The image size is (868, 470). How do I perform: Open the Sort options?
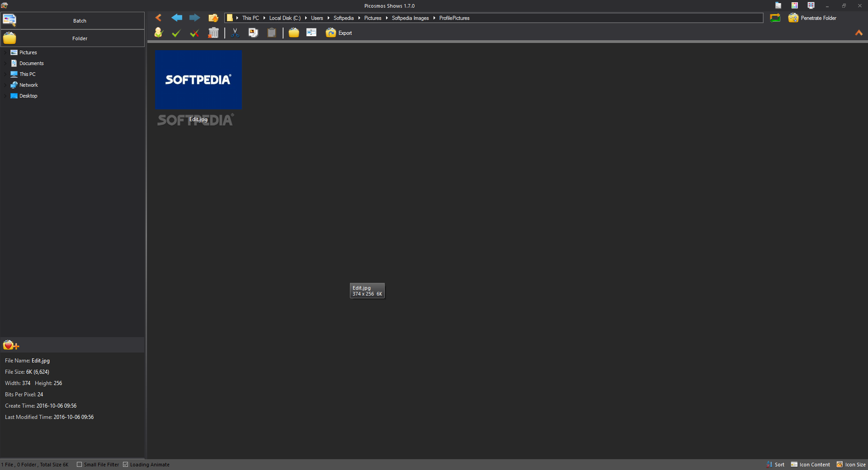[x=775, y=464]
